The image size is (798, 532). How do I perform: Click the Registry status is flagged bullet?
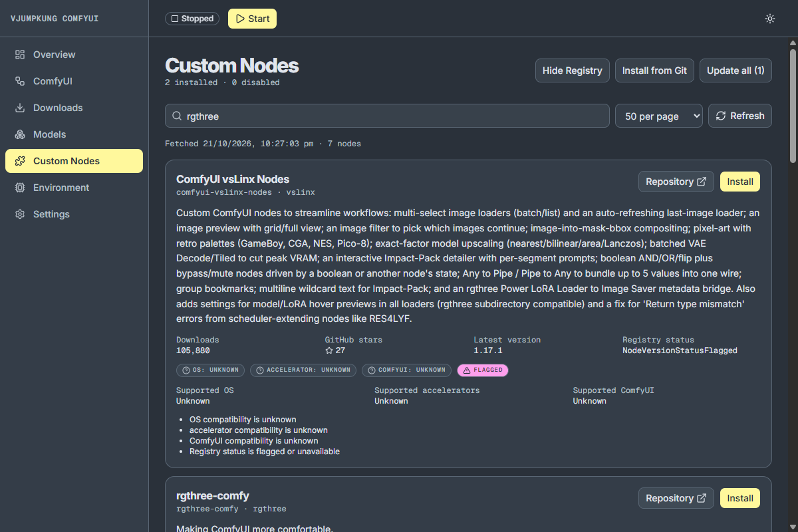coord(265,452)
